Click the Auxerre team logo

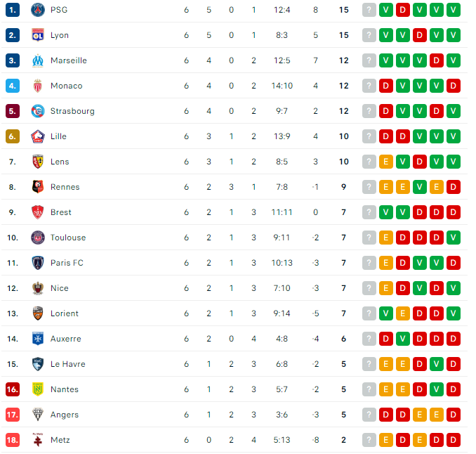[x=38, y=339]
